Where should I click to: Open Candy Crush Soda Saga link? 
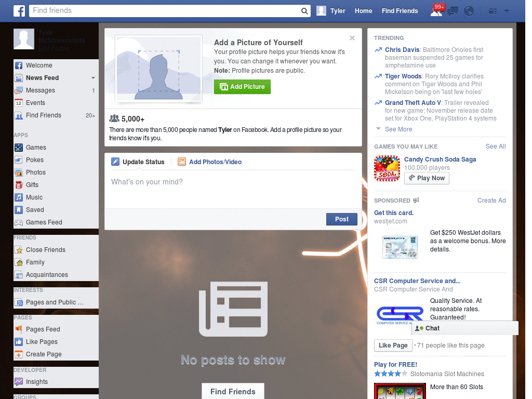coord(440,159)
